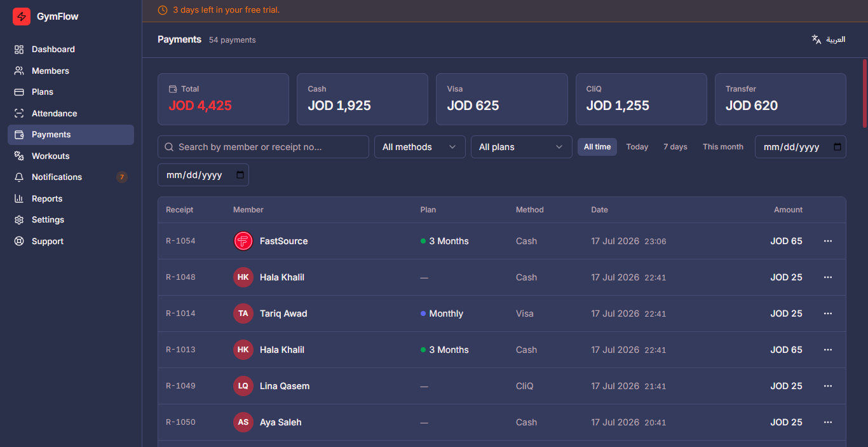Click the Total JOD 4,425 card

223,99
